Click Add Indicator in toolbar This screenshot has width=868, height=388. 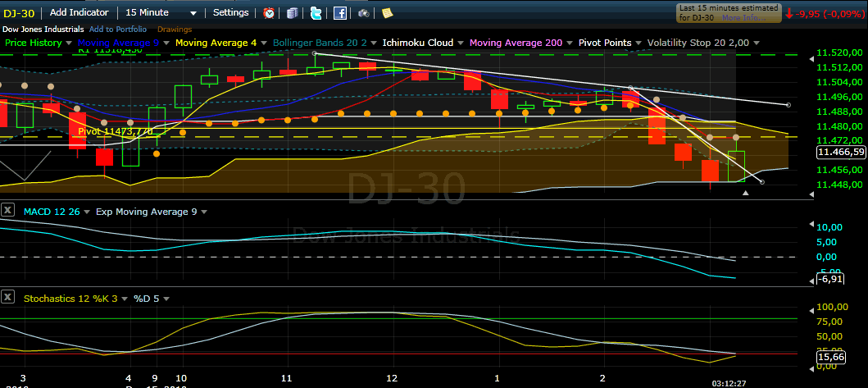80,12
